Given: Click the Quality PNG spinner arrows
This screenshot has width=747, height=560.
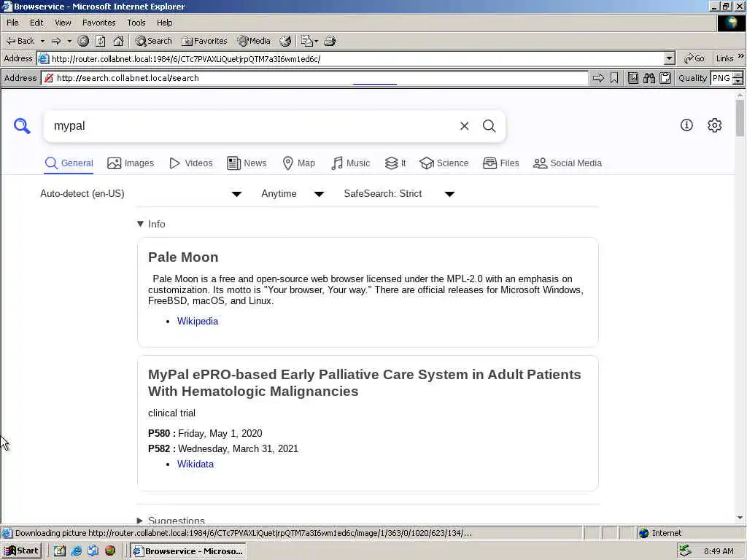Looking at the screenshot, I should [x=738, y=78].
